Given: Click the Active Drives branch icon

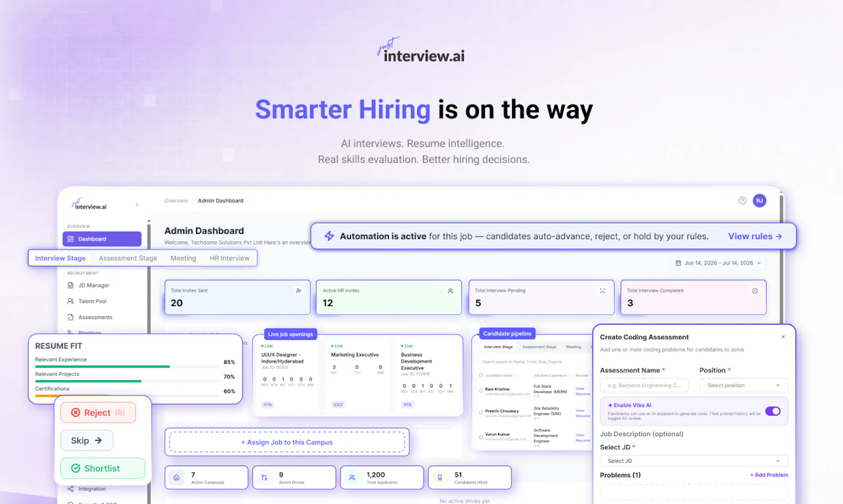Looking at the screenshot, I should [x=264, y=478].
